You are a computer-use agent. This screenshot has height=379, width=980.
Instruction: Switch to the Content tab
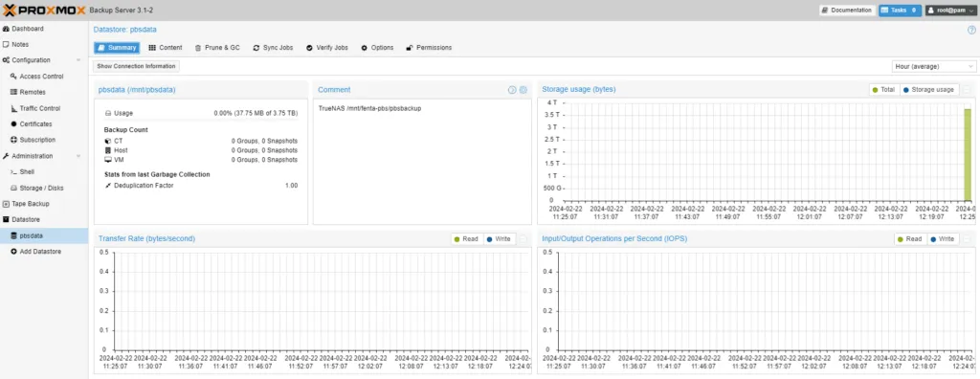click(165, 48)
